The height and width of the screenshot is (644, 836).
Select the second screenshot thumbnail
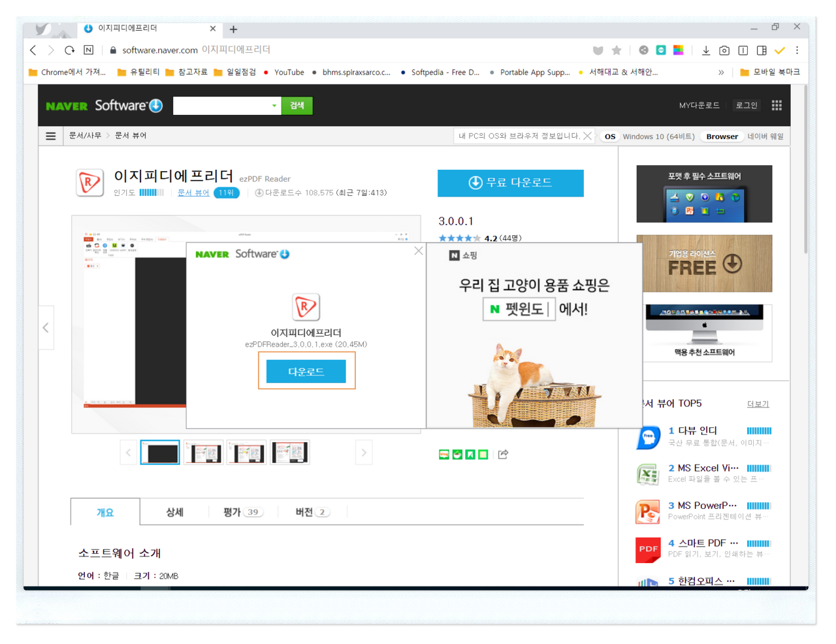[x=204, y=453]
